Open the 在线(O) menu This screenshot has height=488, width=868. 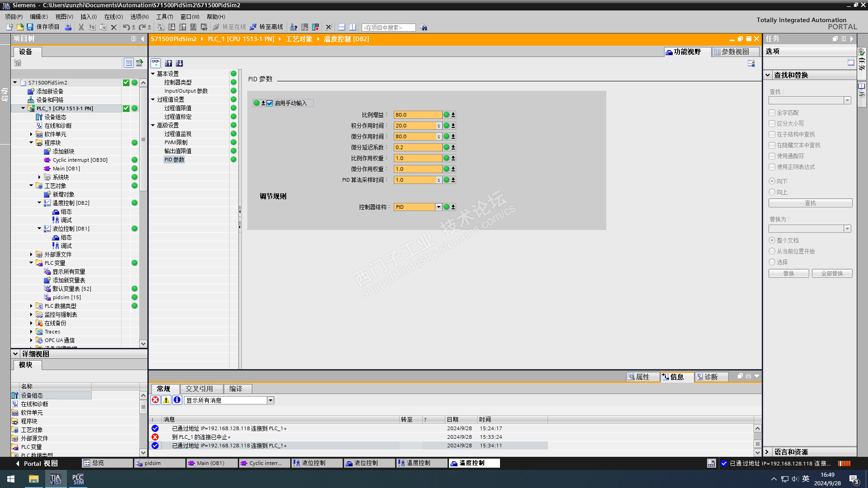click(x=113, y=17)
